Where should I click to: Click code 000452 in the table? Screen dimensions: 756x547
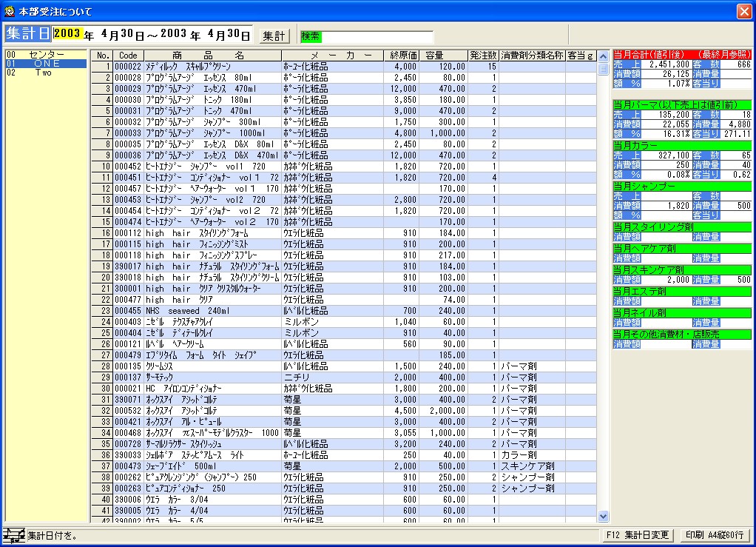coord(128,167)
